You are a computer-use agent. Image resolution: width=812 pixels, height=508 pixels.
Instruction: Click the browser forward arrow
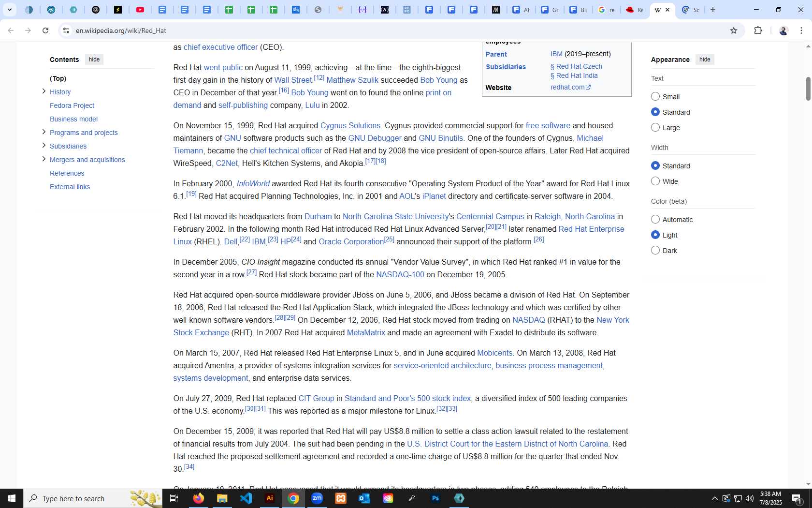point(28,30)
